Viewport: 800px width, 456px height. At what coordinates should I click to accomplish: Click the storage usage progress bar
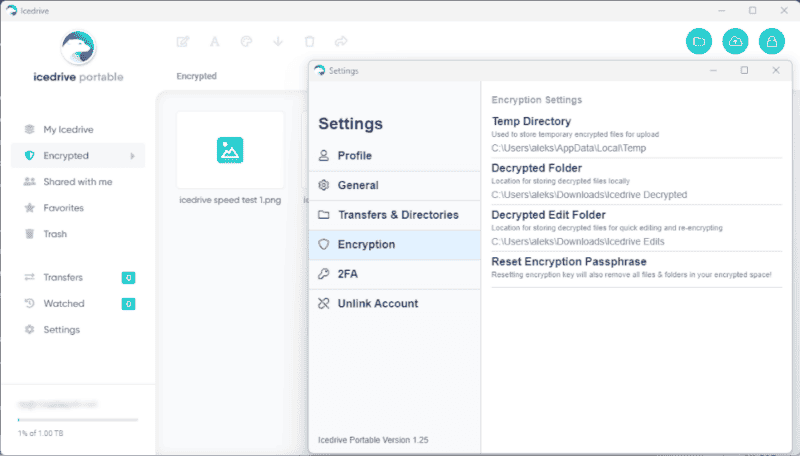pyautogui.click(x=78, y=420)
